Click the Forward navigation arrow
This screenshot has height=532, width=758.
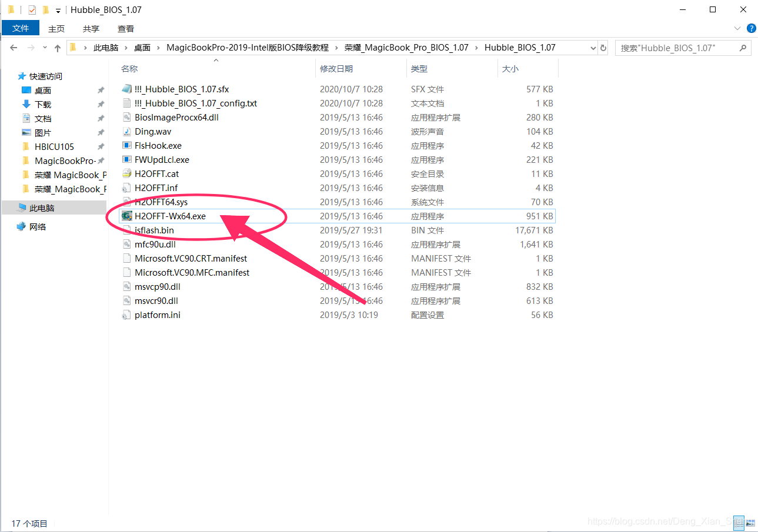pyautogui.click(x=31, y=48)
